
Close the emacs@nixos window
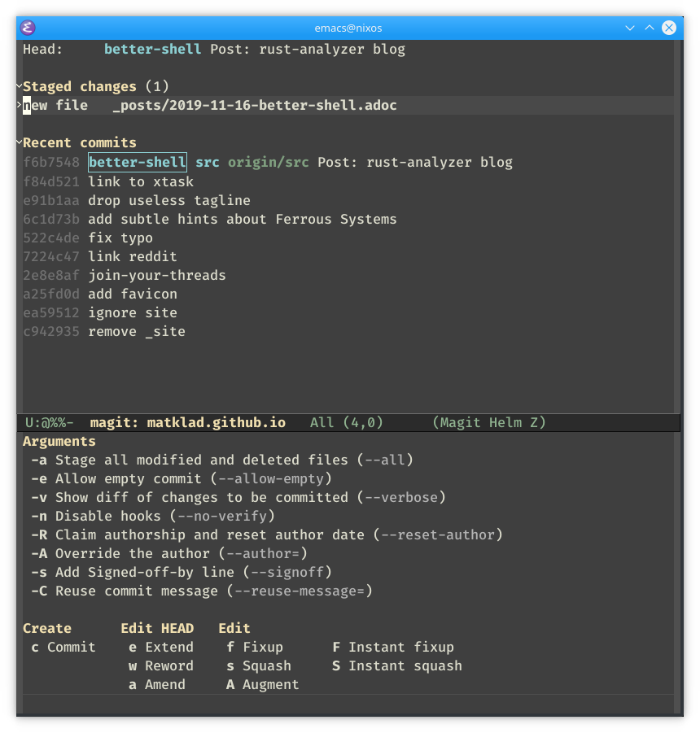click(x=669, y=28)
